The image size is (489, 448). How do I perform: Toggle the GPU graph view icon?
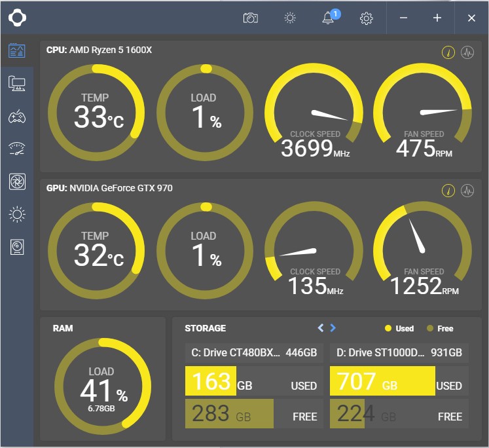coord(467,191)
